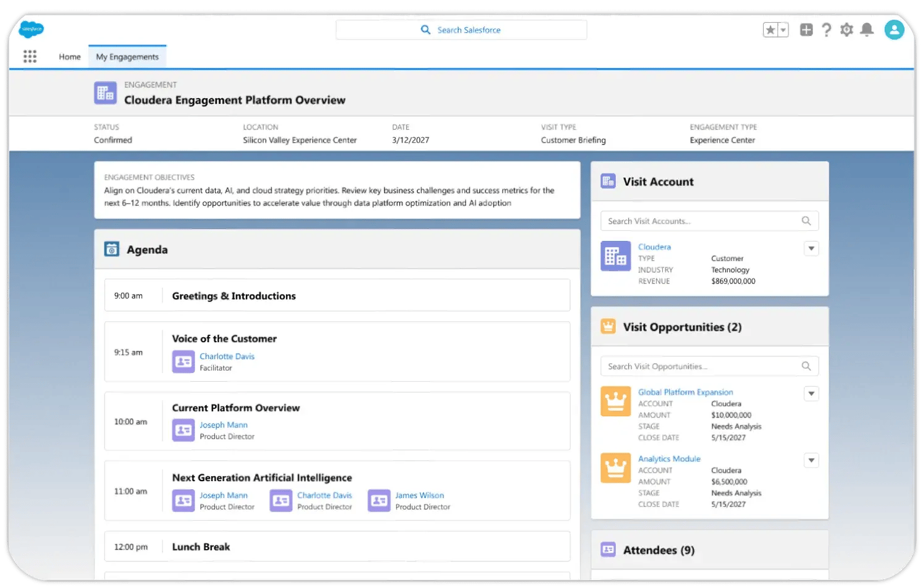
Task: Open the favorites list dropdown arrow
Action: 783,30
